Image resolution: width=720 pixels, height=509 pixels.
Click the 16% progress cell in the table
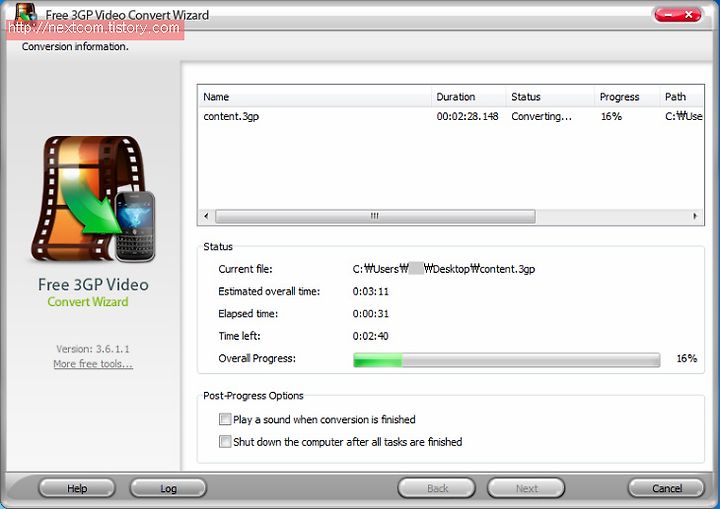point(611,116)
